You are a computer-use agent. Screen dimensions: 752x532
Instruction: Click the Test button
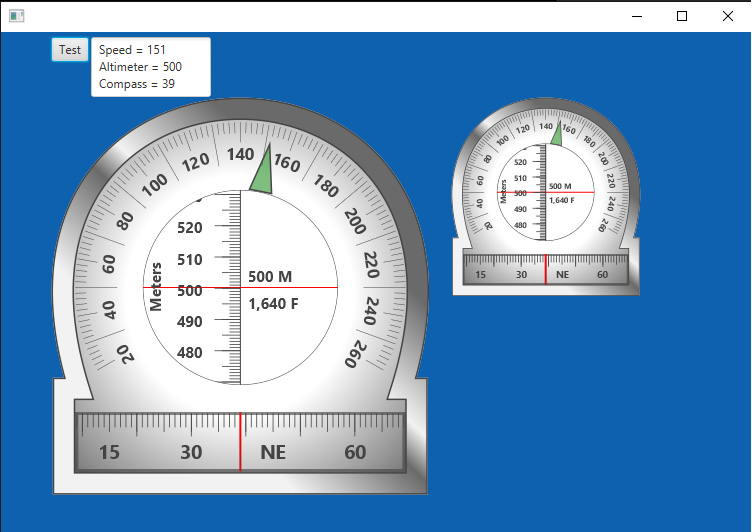[x=70, y=50]
